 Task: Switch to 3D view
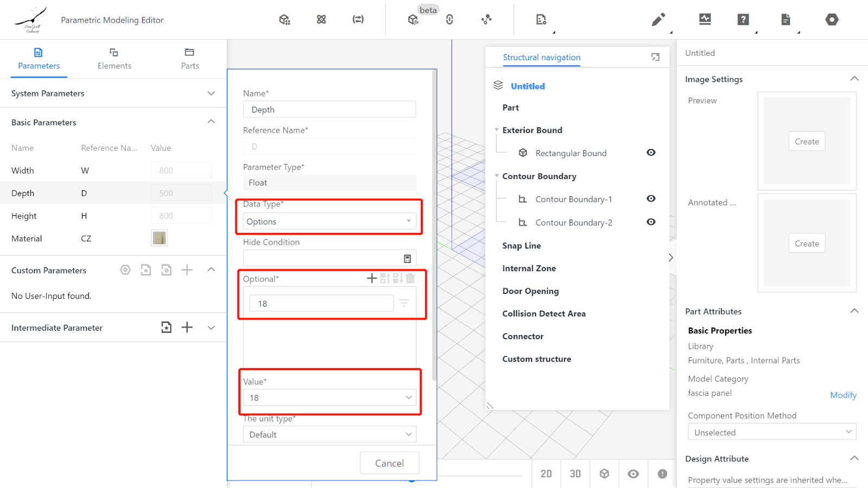point(575,474)
